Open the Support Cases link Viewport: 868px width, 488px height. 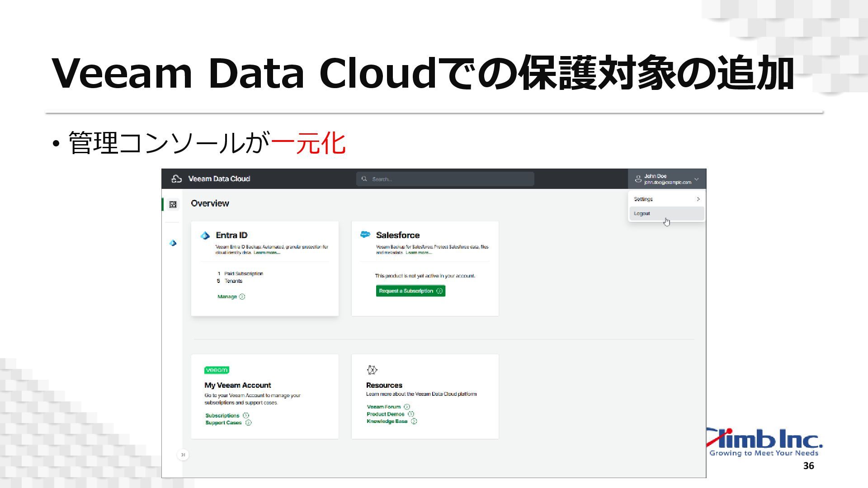point(223,423)
